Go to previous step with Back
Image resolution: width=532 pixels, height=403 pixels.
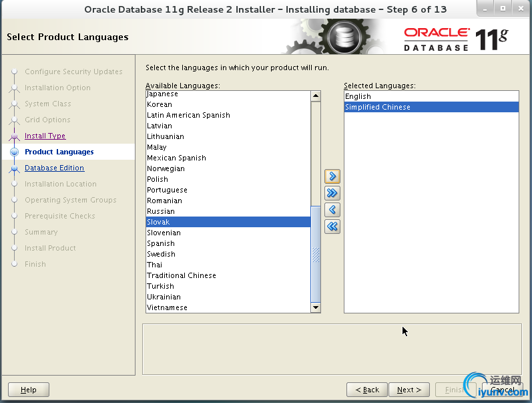click(x=366, y=390)
